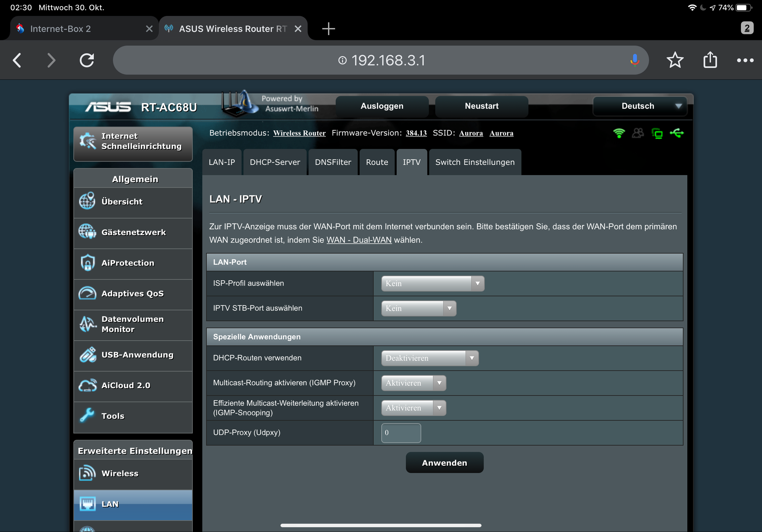The image size is (762, 532).
Task: Switch to the LAN-IP tab
Action: click(x=222, y=162)
